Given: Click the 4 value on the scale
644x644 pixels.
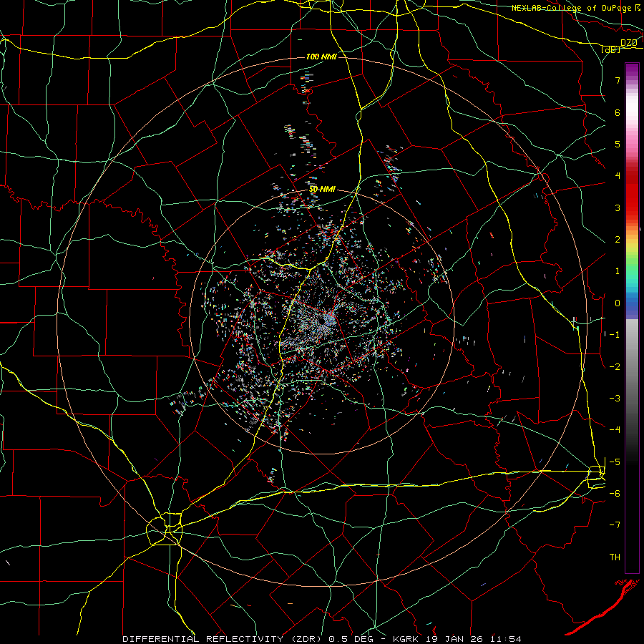Looking at the screenshot, I should click(x=618, y=176).
